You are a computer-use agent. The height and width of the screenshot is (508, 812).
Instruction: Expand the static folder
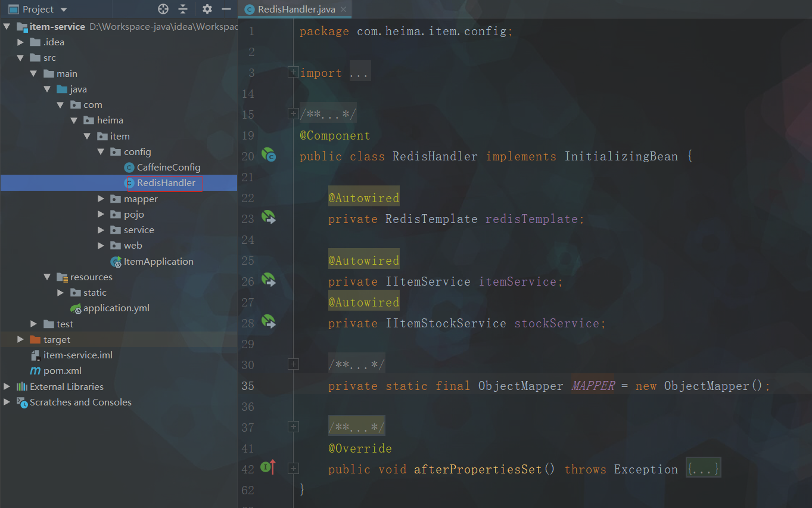60,293
